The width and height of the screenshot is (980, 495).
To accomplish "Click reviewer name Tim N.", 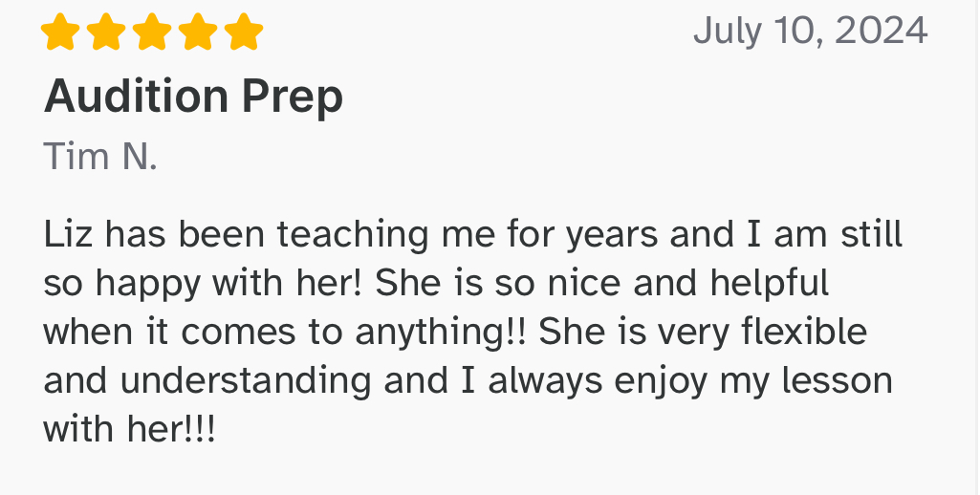I will click(x=100, y=156).
